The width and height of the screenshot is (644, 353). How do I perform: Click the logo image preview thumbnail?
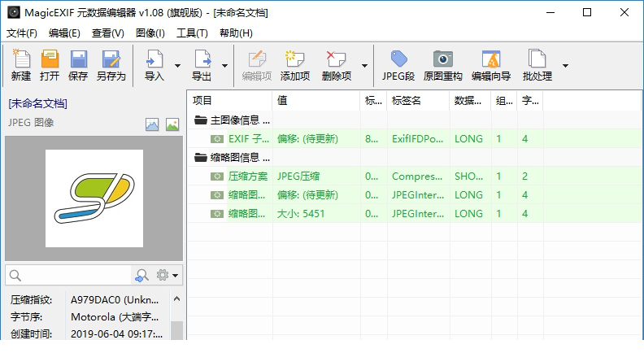tap(94, 198)
